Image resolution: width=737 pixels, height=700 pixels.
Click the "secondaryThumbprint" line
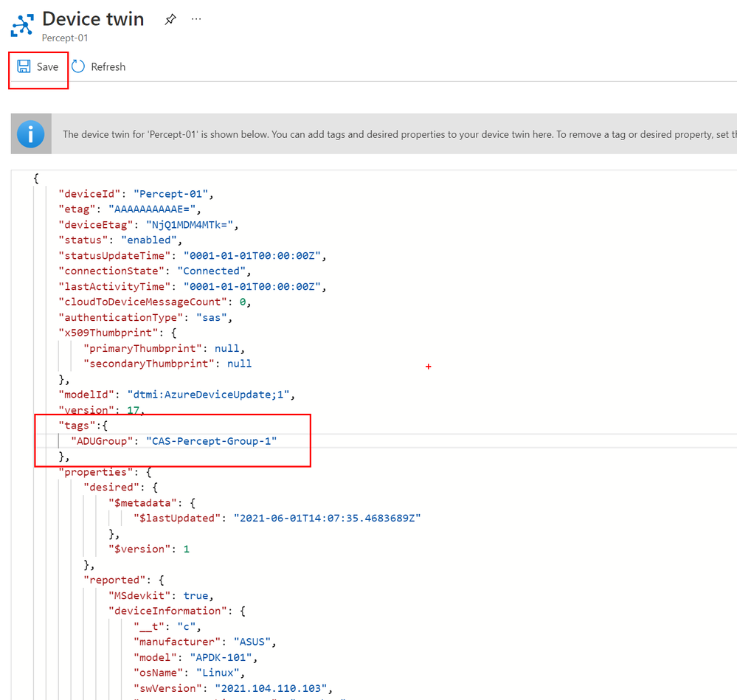click(x=167, y=364)
